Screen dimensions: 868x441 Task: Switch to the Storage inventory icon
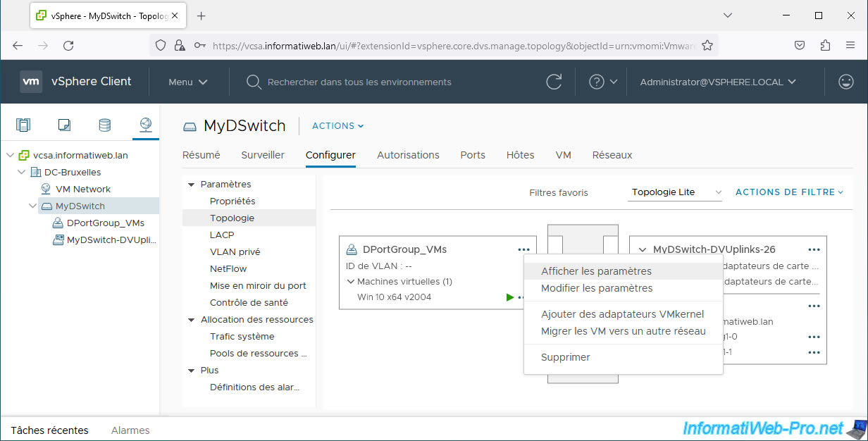click(x=104, y=125)
